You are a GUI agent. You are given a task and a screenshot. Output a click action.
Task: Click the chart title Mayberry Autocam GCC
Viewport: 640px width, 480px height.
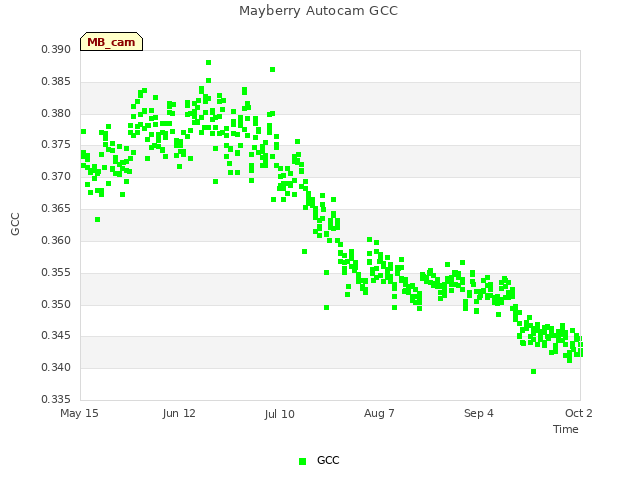318,11
